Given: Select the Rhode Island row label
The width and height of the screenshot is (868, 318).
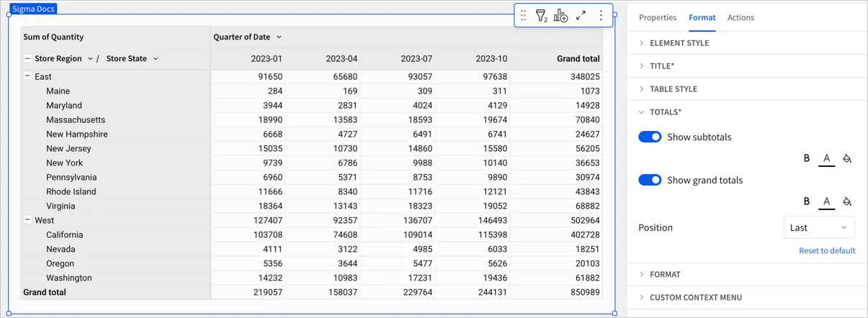Looking at the screenshot, I should click(71, 191).
